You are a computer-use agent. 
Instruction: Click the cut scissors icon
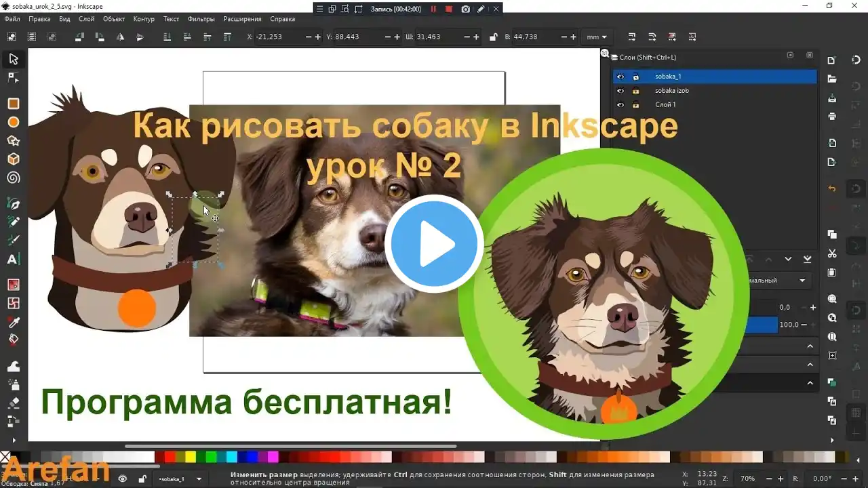coord(832,253)
